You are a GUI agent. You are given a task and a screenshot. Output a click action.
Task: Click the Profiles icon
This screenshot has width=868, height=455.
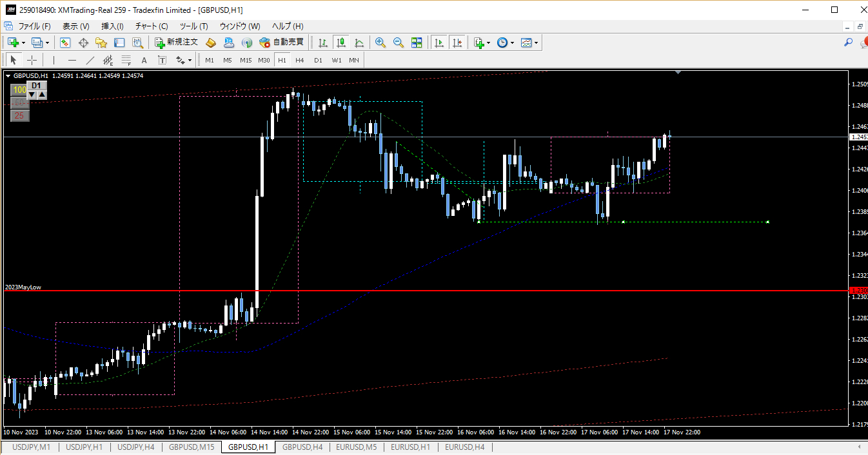37,43
